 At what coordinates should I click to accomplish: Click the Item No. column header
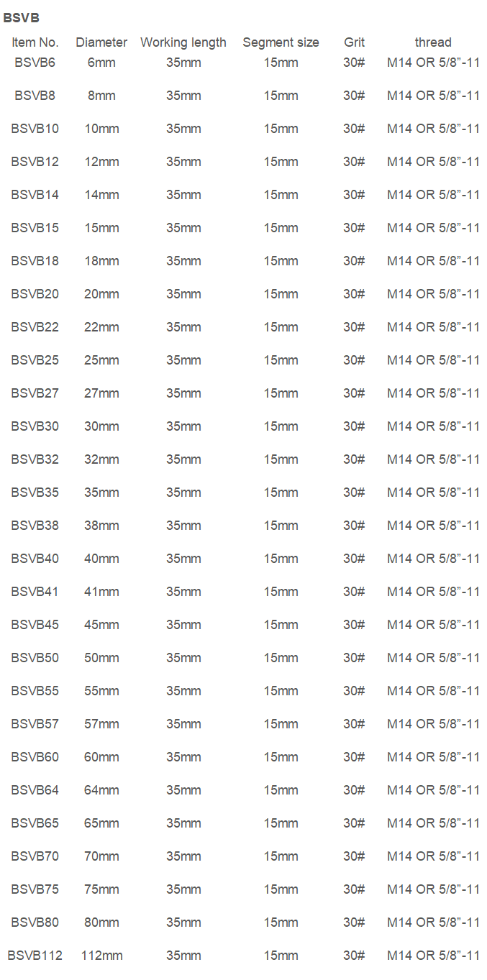(x=35, y=42)
